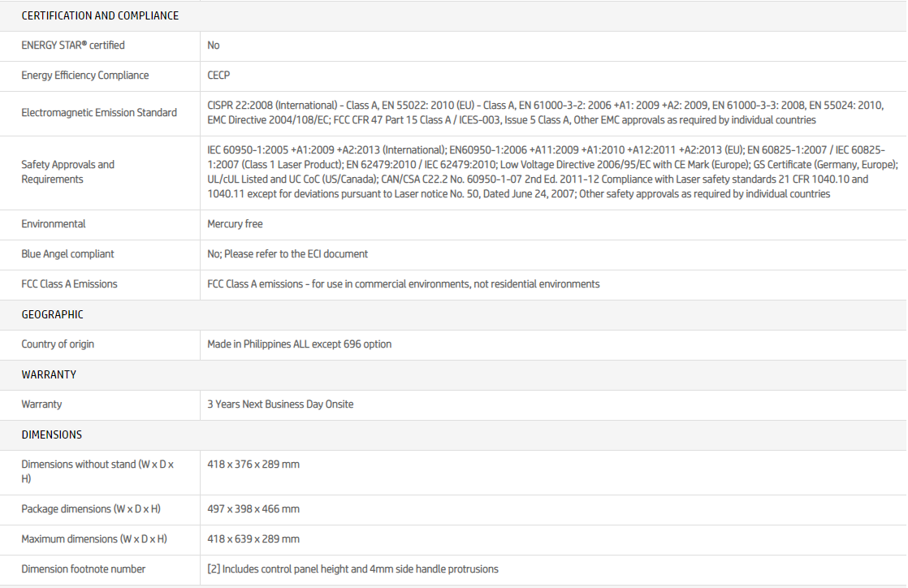This screenshot has width=908, height=588.
Task: Click the Made in Philippines value
Action: (x=299, y=344)
